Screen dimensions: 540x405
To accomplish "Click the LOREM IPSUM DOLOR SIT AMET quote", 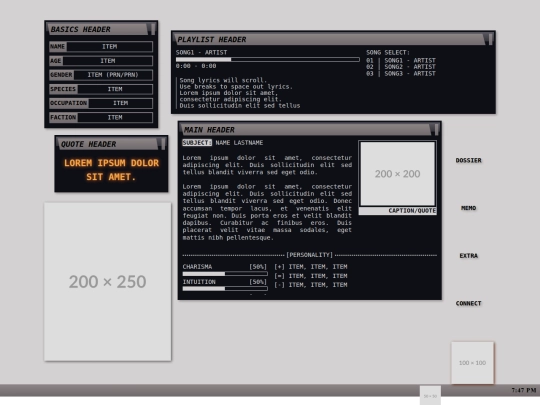I will point(111,170).
